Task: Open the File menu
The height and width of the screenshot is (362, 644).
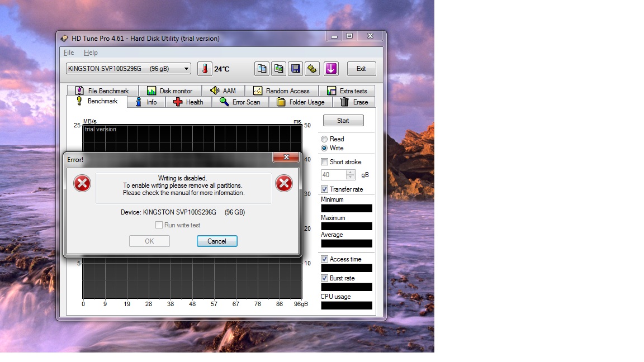Action: coord(69,53)
